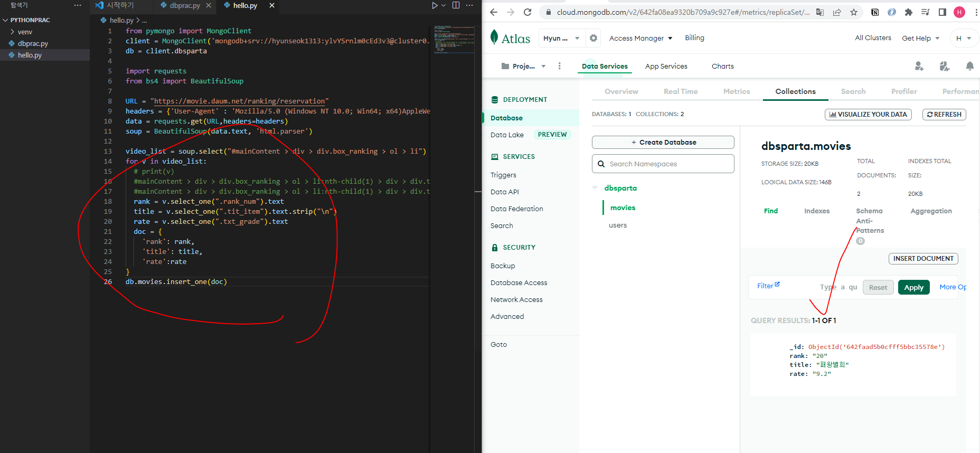This screenshot has width=980, height=453.
Task: Switch to the Overview cluster tab
Action: point(621,91)
